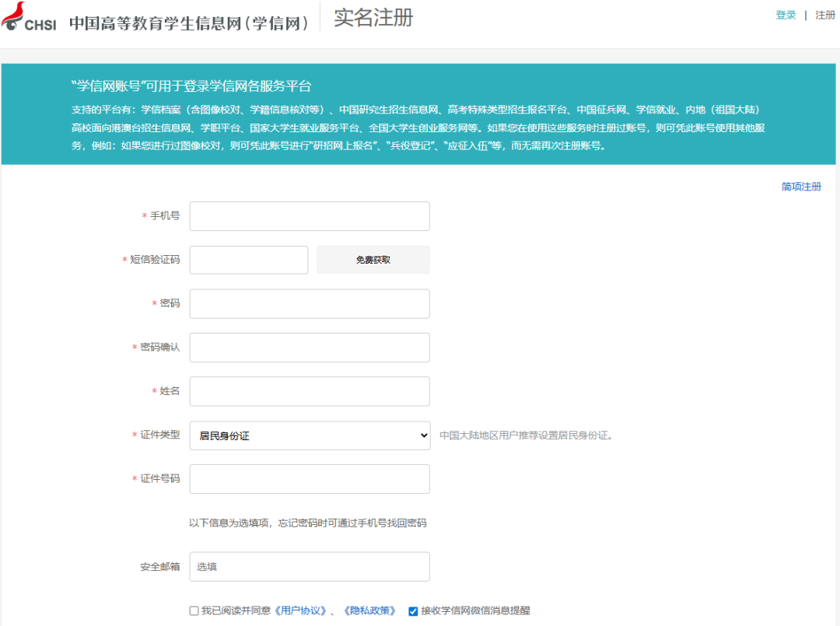
Task: Focus the 短信验证码 input field
Action: click(x=249, y=260)
